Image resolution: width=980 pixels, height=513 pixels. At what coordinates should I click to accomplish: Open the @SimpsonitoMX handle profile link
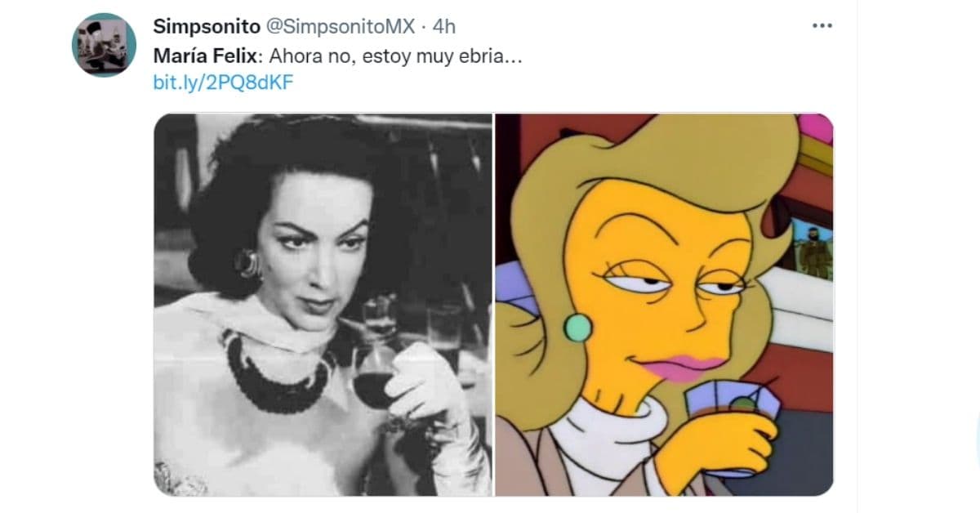point(338,26)
